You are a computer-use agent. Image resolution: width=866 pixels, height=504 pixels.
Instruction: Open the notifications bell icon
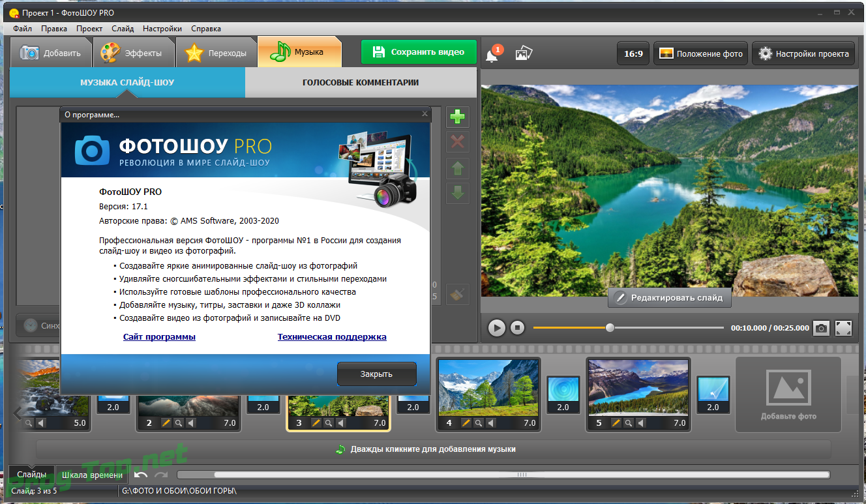492,55
